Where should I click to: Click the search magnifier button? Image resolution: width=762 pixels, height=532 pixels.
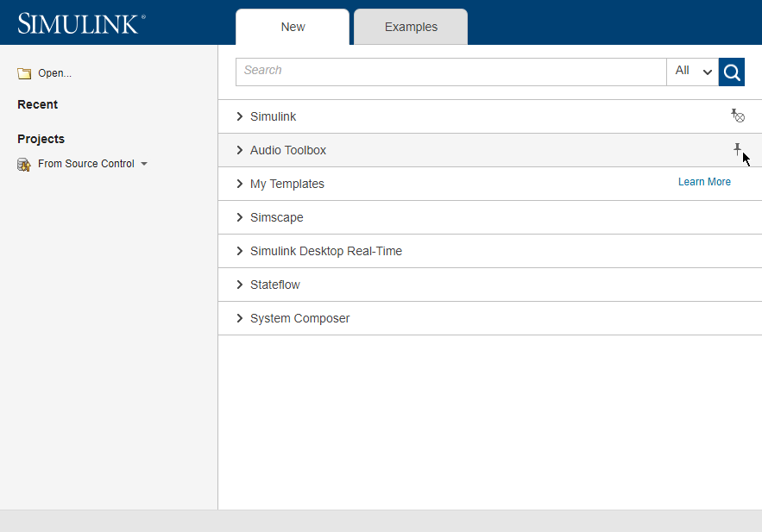tap(731, 72)
